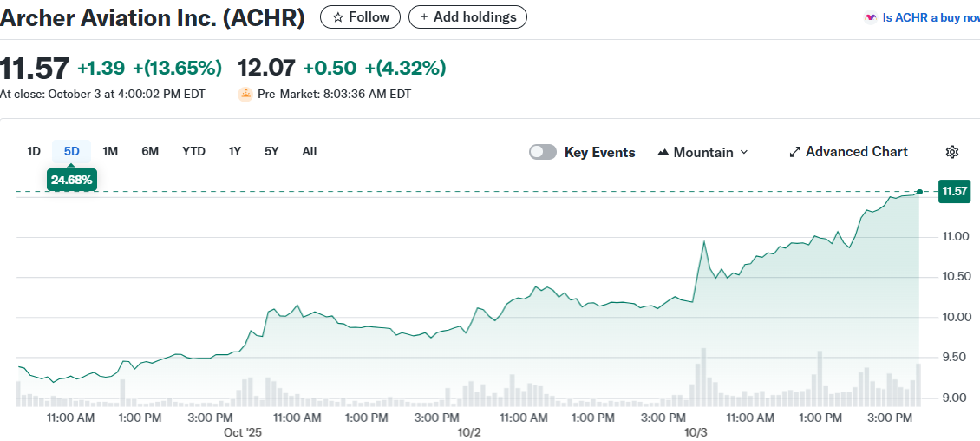Select the 1D time range tab
This screenshot has width=980, height=441.
pyautogui.click(x=34, y=151)
